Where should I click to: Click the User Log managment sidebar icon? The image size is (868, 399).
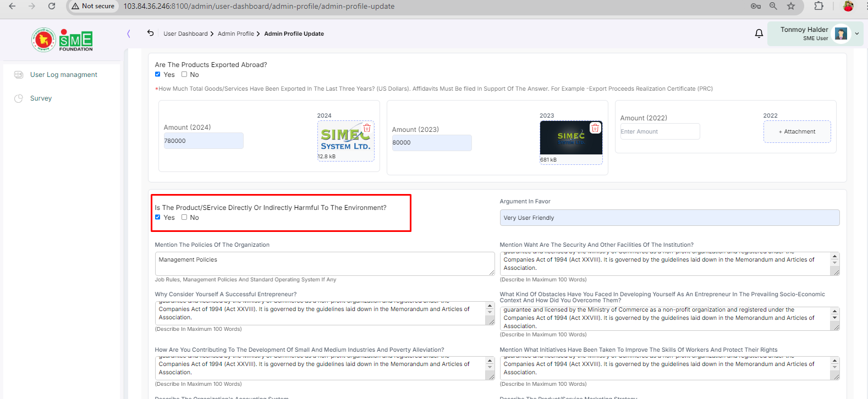coord(19,75)
